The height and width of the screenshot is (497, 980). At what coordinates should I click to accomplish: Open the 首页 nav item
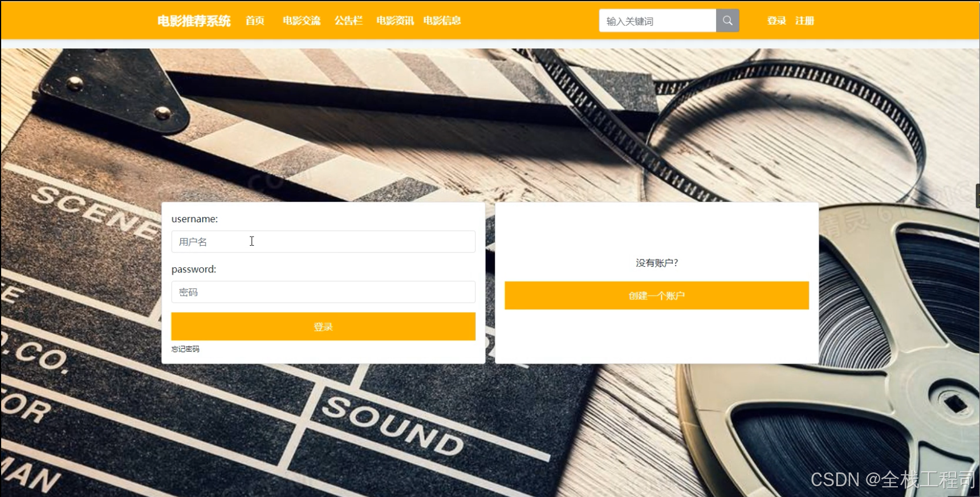coord(255,21)
